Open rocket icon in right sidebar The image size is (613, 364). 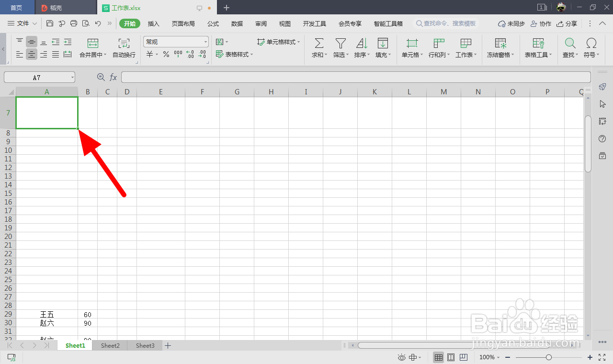click(x=603, y=87)
